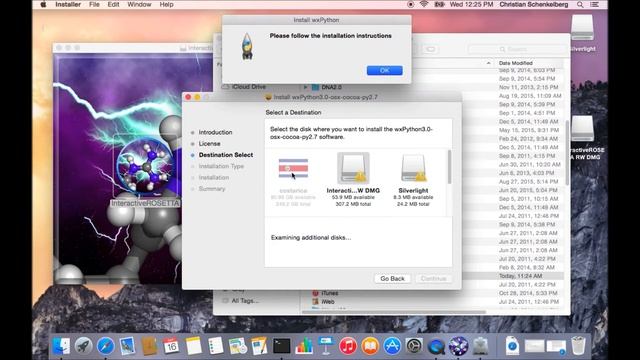Click the clock Wed 12:25 PM
640x360 pixels.
click(471, 4)
